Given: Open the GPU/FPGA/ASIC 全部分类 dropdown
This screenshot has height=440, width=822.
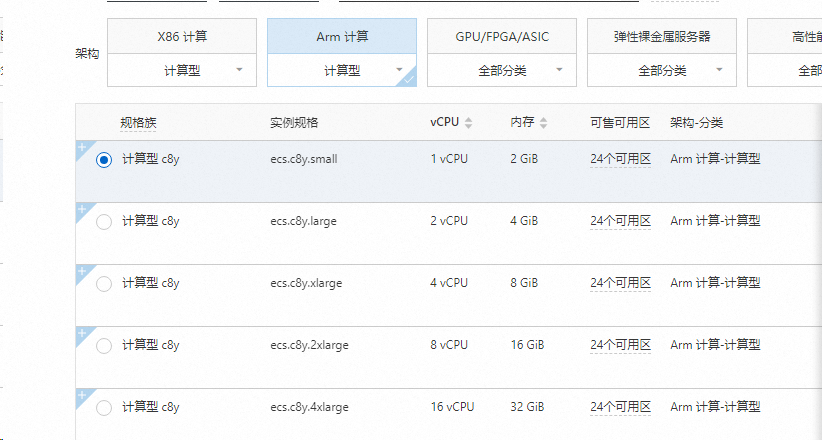Looking at the screenshot, I should click(501, 71).
